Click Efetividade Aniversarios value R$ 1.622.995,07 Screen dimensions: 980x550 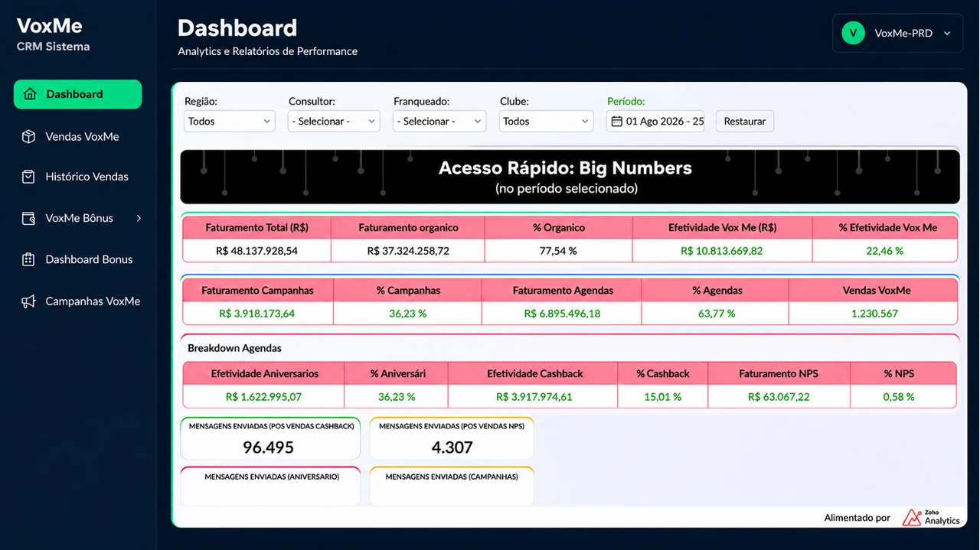pyautogui.click(x=263, y=397)
